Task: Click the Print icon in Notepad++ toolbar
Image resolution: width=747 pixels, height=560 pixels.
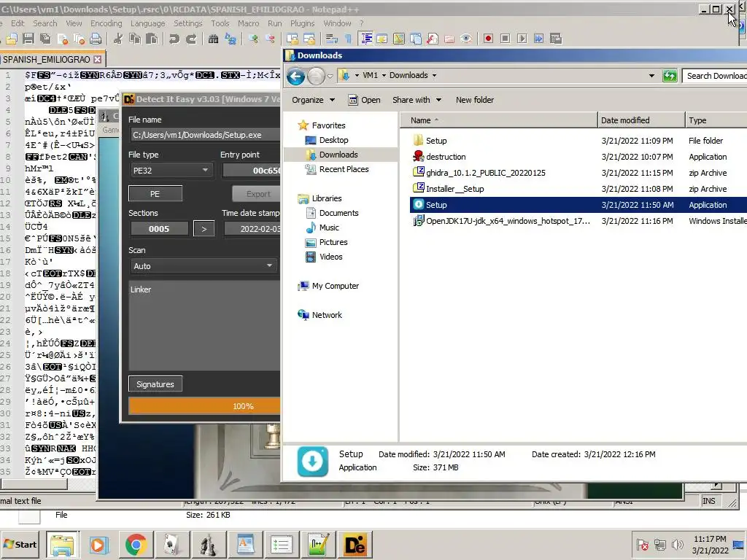Action: click(96, 39)
